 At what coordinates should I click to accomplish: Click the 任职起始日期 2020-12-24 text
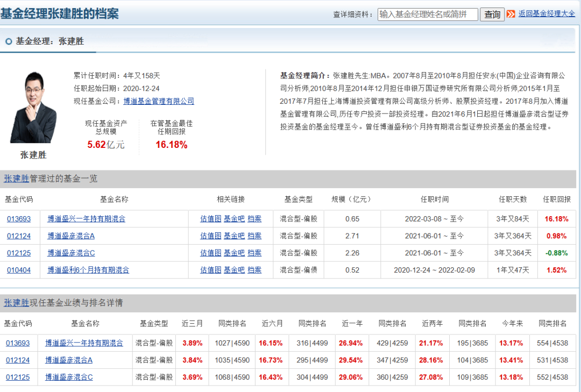(x=117, y=89)
